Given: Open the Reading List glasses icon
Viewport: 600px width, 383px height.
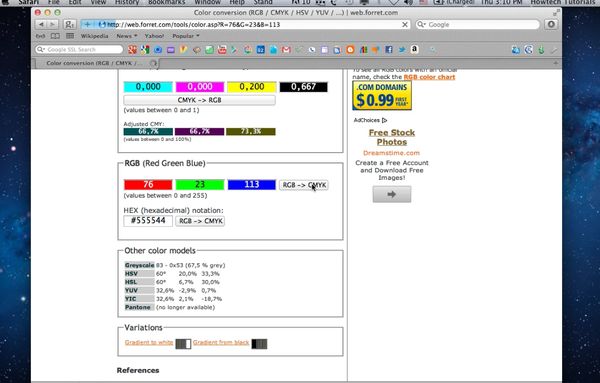Looking at the screenshot, I should click(x=40, y=36).
